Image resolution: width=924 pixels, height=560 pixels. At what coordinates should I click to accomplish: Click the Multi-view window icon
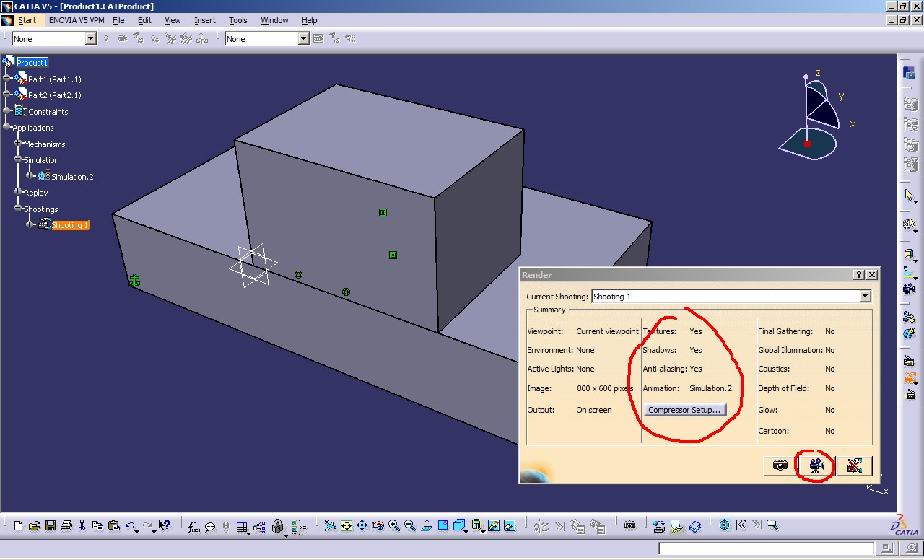(443, 526)
